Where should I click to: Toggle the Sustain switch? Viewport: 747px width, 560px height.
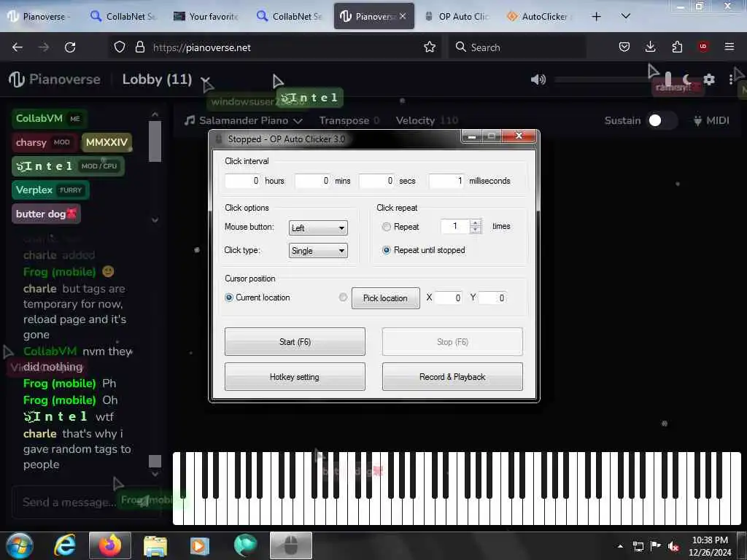(x=662, y=120)
